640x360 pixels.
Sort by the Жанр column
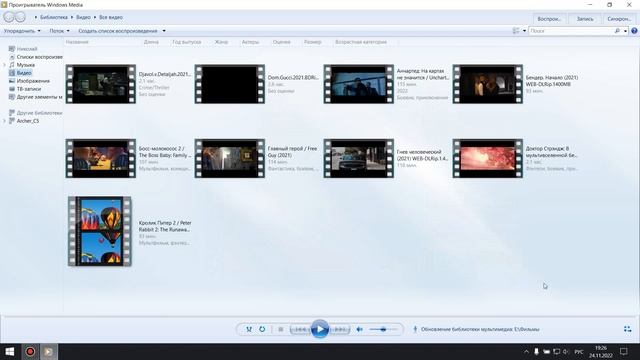tap(221, 42)
